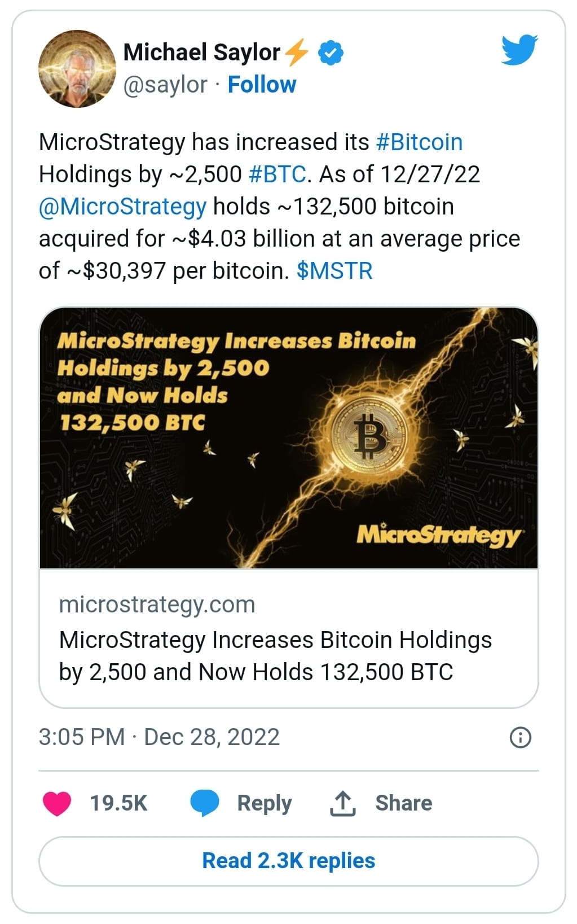
Task: Open tweet info via the circled-i icon
Action: [x=521, y=737]
